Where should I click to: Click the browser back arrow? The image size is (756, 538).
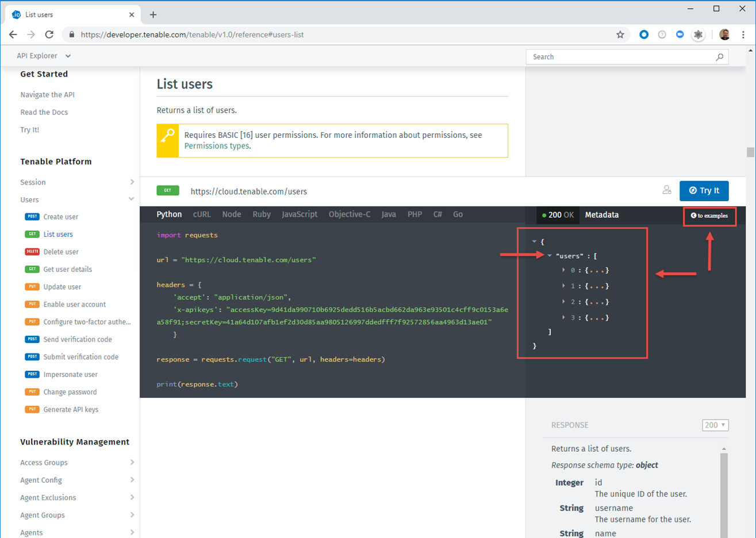13,34
